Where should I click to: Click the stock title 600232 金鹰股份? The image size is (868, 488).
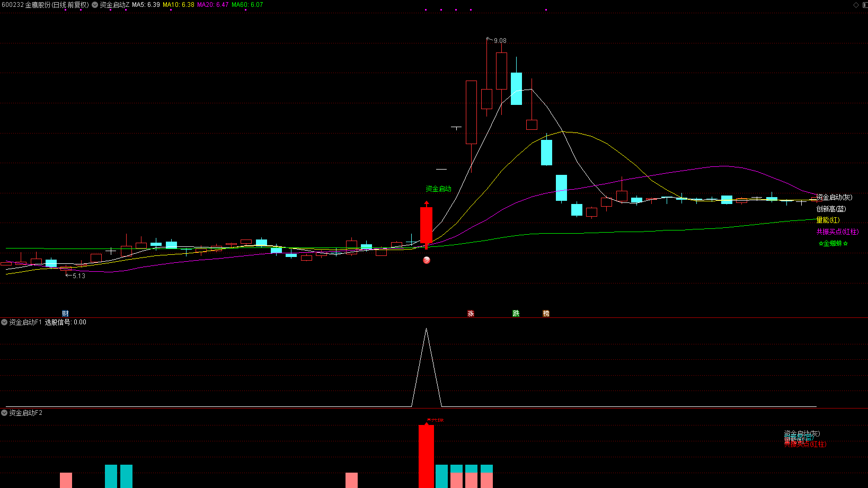pos(45,5)
